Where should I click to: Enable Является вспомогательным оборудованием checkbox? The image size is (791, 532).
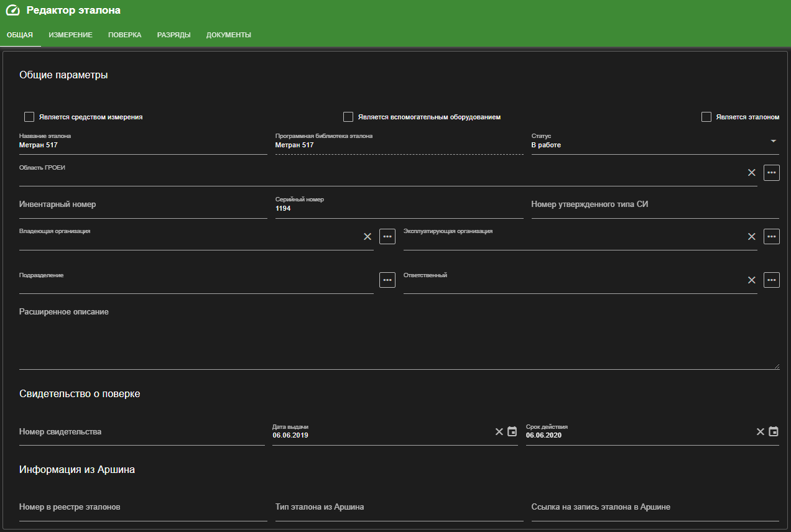pyautogui.click(x=348, y=117)
